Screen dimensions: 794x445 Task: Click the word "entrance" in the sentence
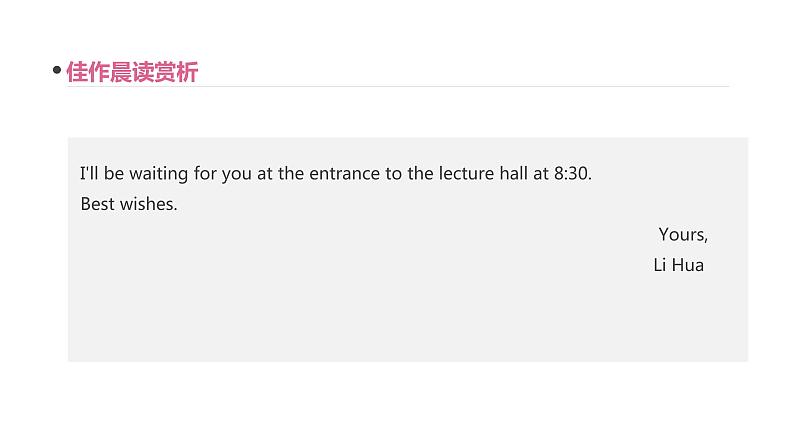(x=344, y=174)
